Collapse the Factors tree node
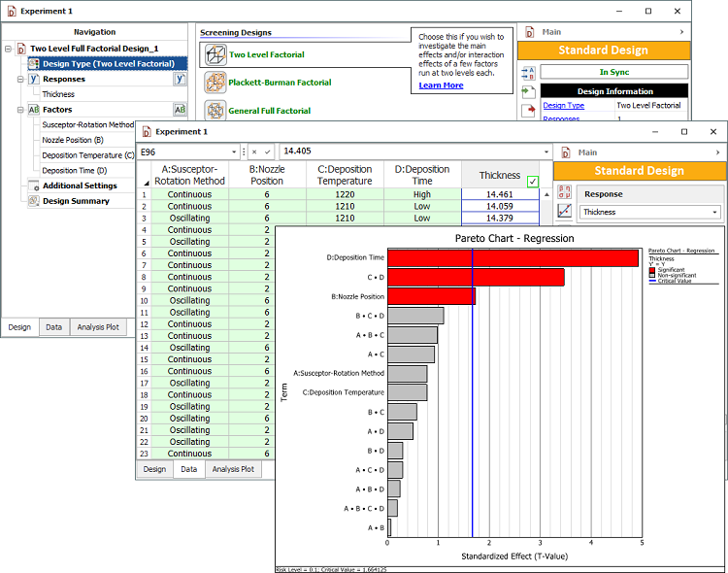 pos(21,110)
